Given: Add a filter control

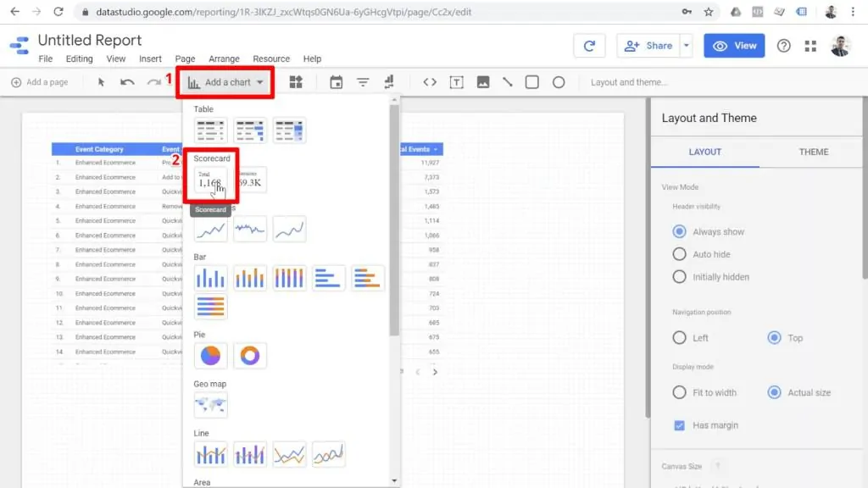Looking at the screenshot, I should [x=363, y=82].
